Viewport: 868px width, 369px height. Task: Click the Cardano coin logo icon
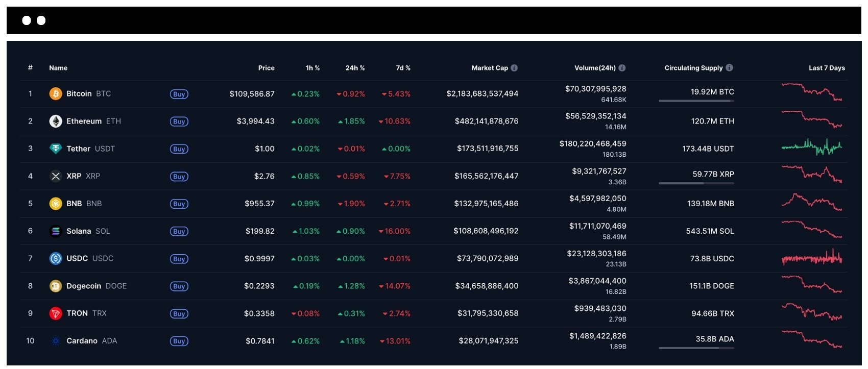point(56,341)
